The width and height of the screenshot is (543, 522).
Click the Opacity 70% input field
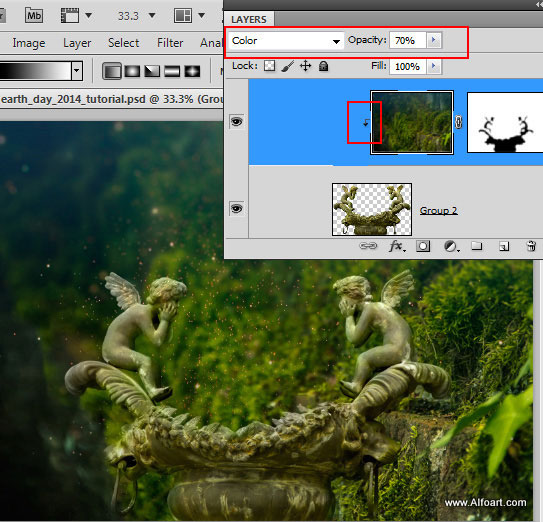(x=408, y=41)
